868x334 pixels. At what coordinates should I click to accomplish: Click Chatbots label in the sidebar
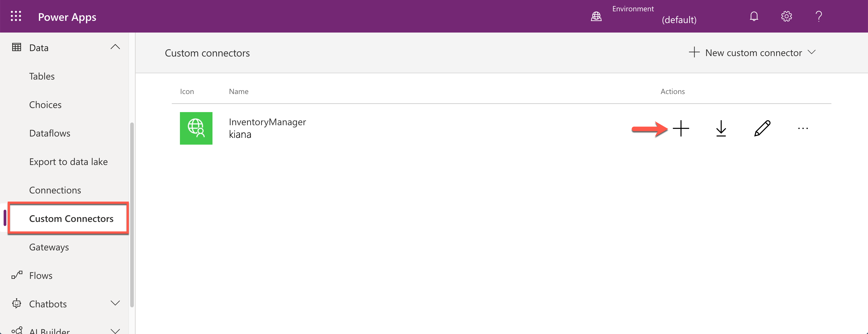tap(48, 304)
